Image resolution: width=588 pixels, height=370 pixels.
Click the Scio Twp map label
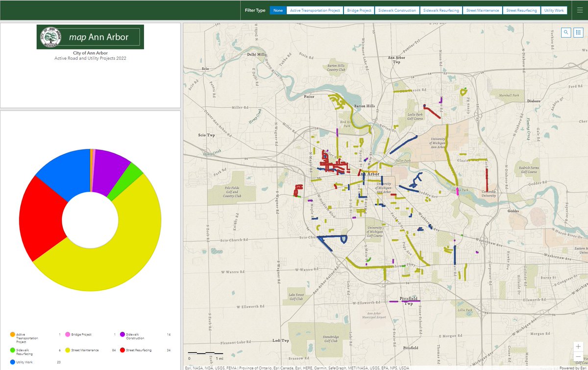pos(206,135)
